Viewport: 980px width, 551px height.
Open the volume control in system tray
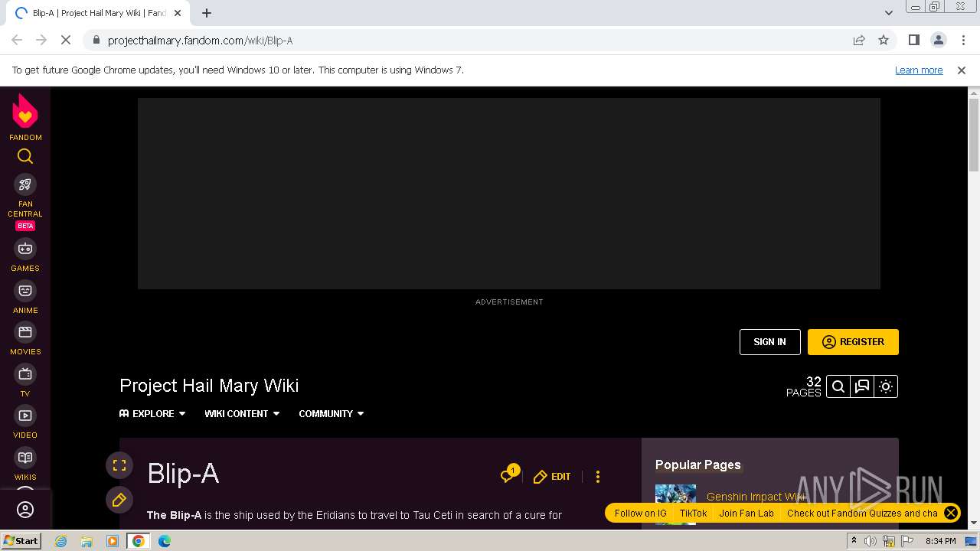pyautogui.click(x=871, y=541)
